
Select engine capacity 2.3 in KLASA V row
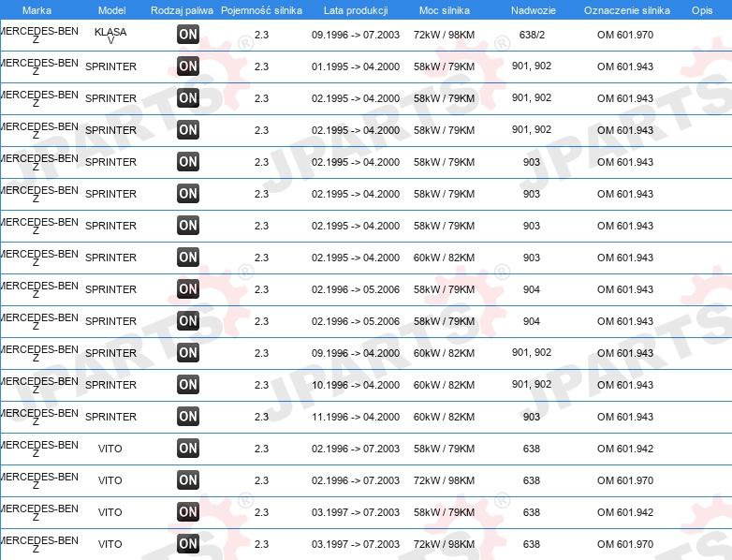point(261,35)
